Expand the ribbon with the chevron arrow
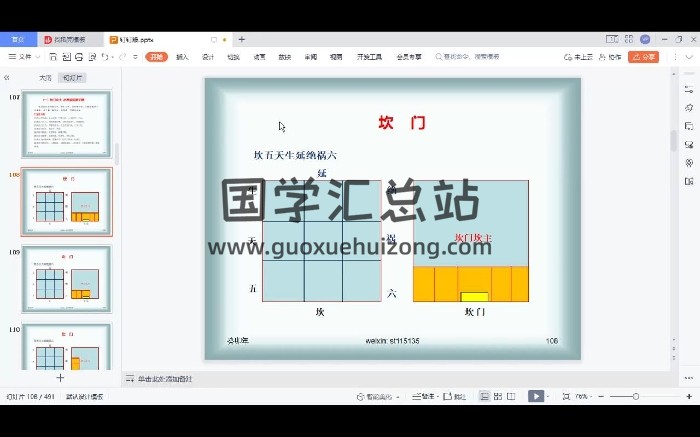The height and width of the screenshot is (437, 700). pyautogui.click(x=689, y=57)
